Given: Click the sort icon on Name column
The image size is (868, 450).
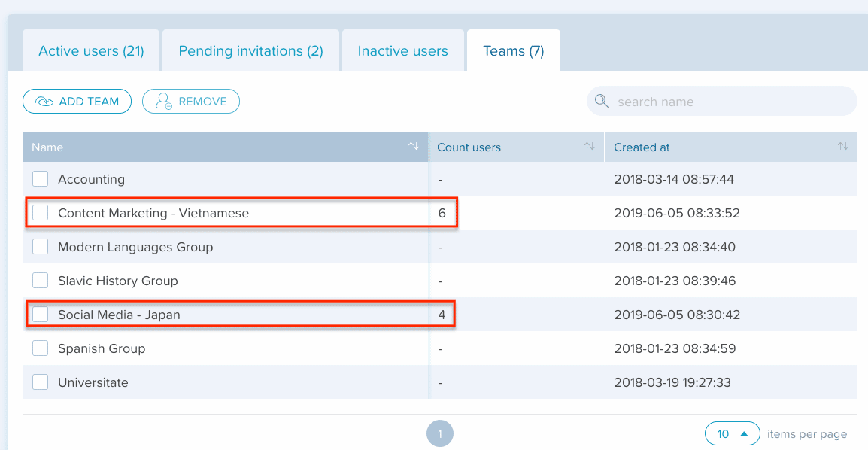Looking at the screenshot, I should click(415, 147).
